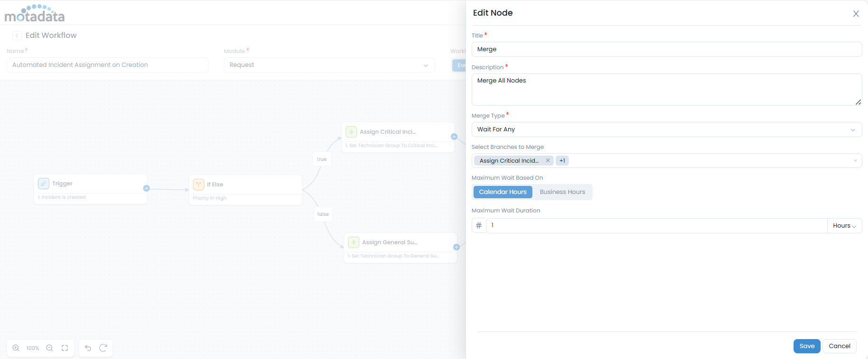The image size is (868, 359).
Task: Switch to Business Hours wait option
Action: [562, 192]
